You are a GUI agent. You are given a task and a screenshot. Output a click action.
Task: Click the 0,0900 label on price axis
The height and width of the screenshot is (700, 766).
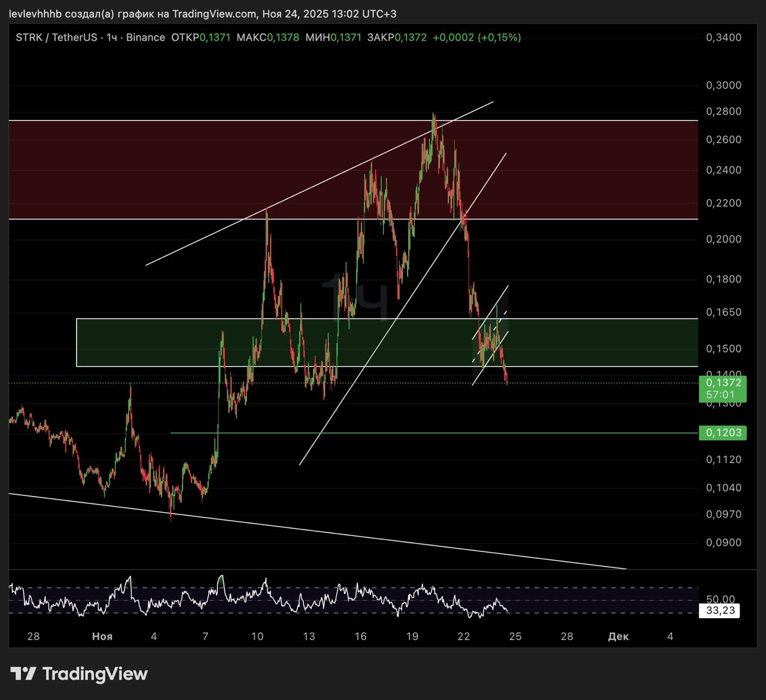tap(724, 543)
